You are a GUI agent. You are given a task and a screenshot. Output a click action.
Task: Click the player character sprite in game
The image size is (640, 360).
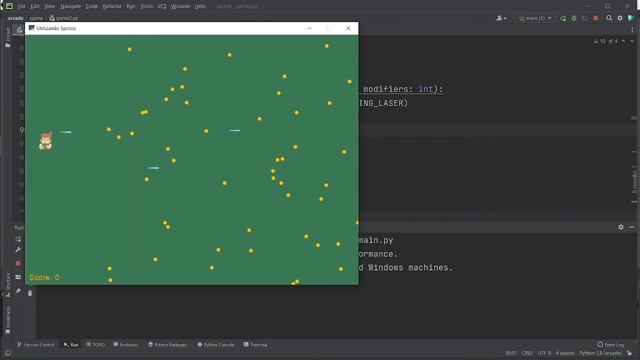46,141
